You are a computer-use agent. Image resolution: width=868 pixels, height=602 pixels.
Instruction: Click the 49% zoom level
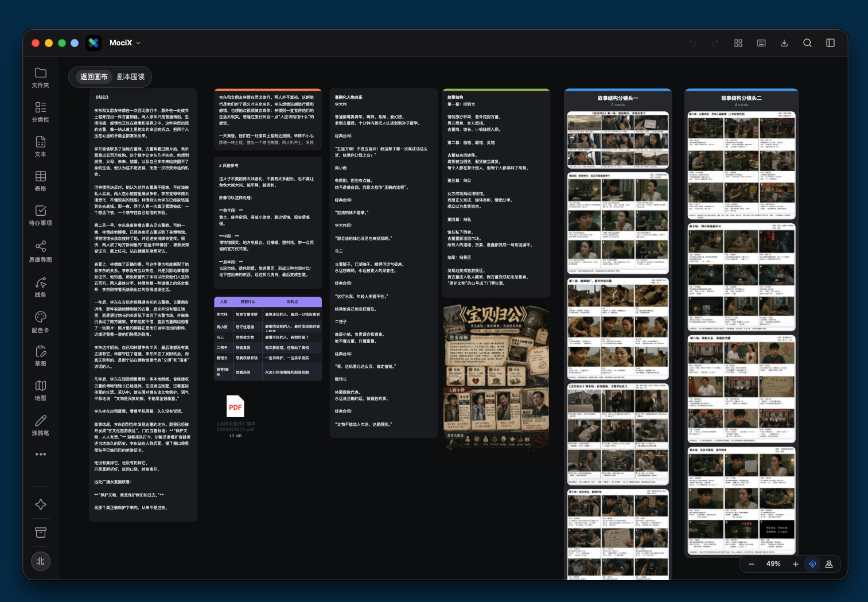click(x=773, y=564)
